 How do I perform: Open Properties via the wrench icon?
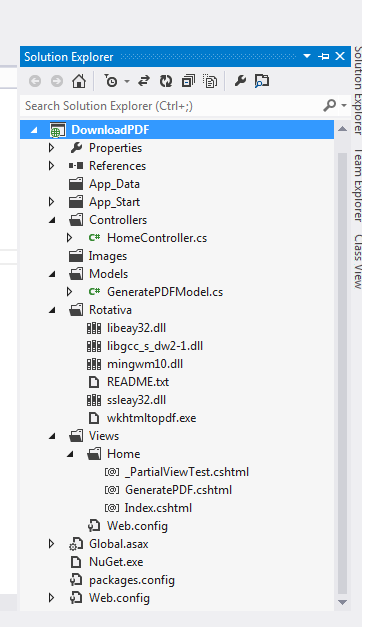pyautogui.click(x=240, y=81)
